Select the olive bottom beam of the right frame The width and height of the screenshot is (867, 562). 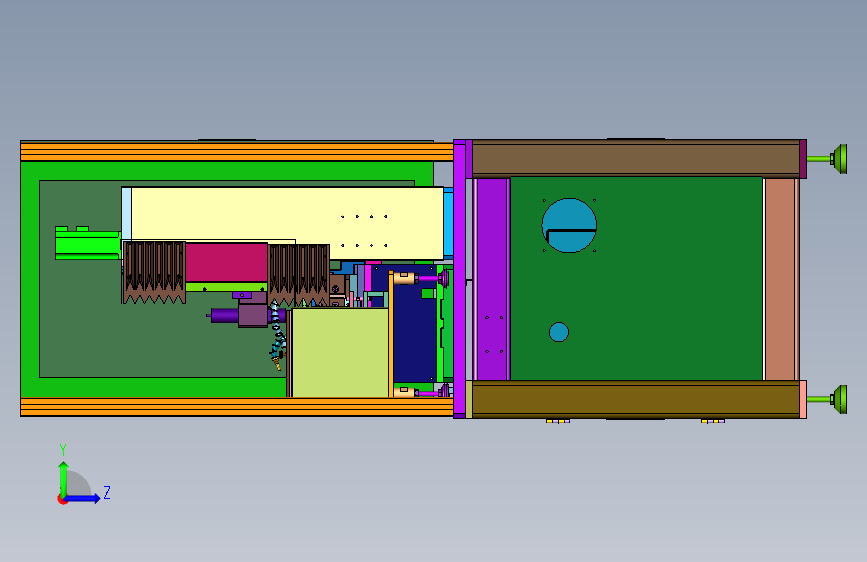[x=635, y=399]
